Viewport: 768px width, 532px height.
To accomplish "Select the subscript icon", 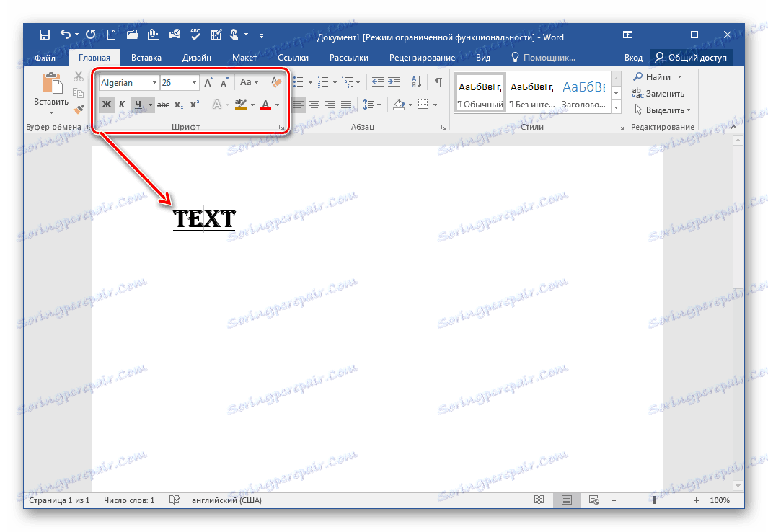I will tap(177, 104).
